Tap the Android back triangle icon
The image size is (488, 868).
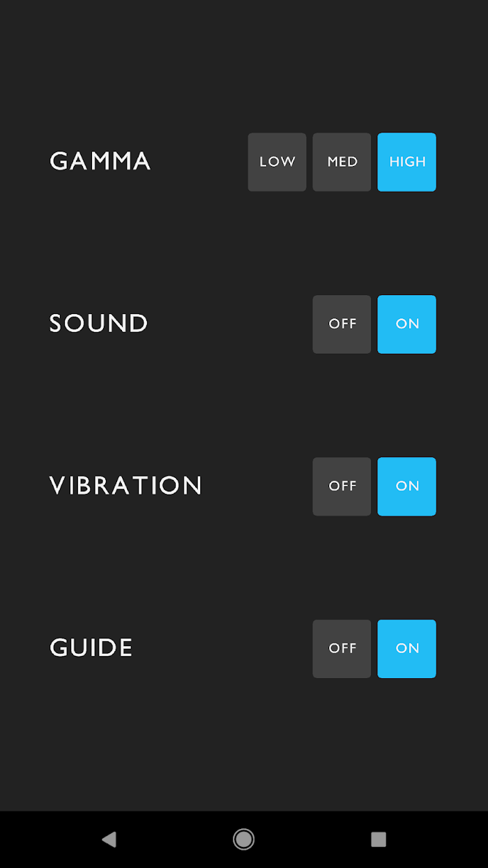pos(109,839)
